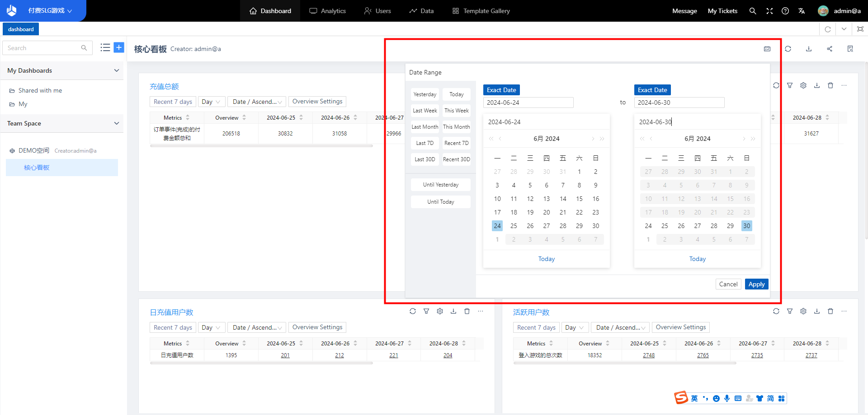Click Apply to confirm date range
Image resolution: width=868 pixels, height=415 pixels.
coord(756,284)
